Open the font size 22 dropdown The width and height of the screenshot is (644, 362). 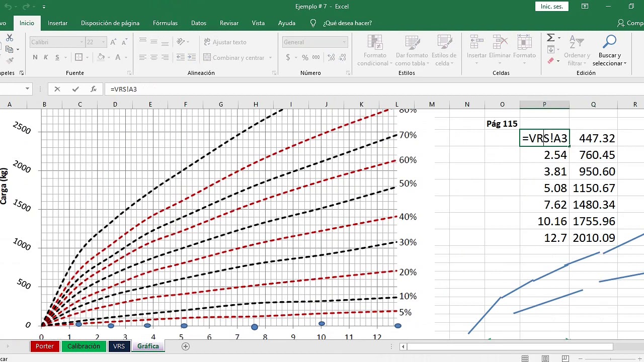(103, 42)
